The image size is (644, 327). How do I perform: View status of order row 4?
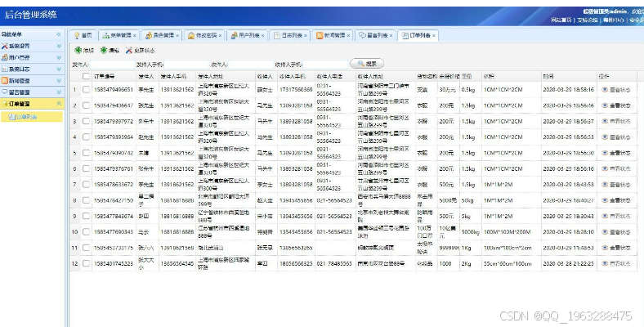pos(615,137)
